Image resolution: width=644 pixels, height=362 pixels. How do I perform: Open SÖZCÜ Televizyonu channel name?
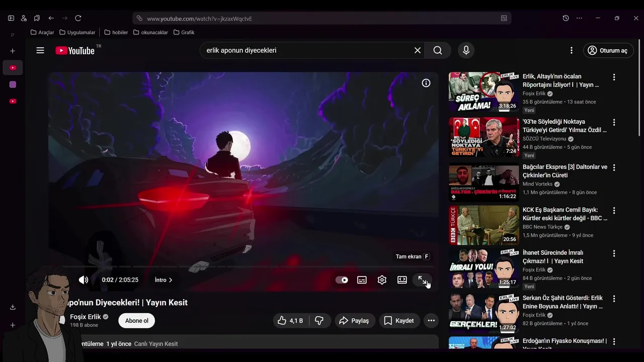pyautogui.click(x=544, y=139)
